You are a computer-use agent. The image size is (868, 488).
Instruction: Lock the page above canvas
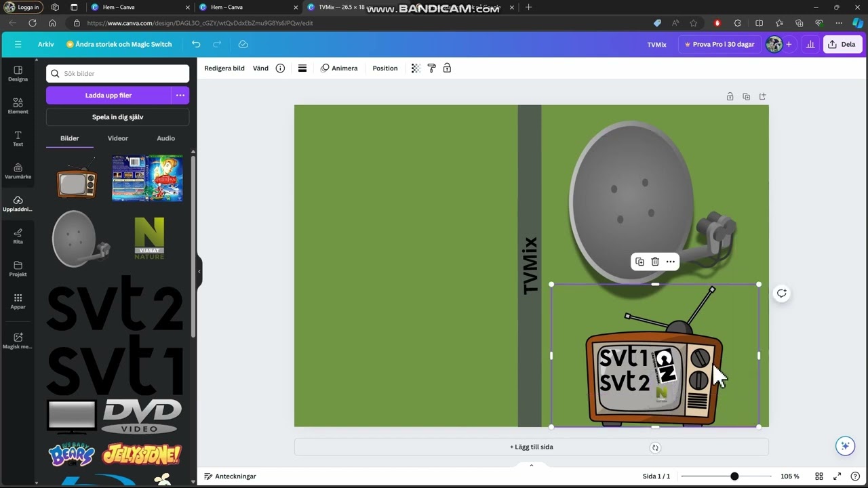730,97
